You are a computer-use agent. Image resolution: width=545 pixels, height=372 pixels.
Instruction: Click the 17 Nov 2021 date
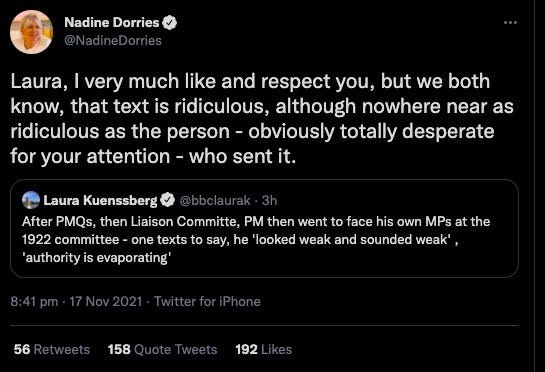(x=106, y=301)
